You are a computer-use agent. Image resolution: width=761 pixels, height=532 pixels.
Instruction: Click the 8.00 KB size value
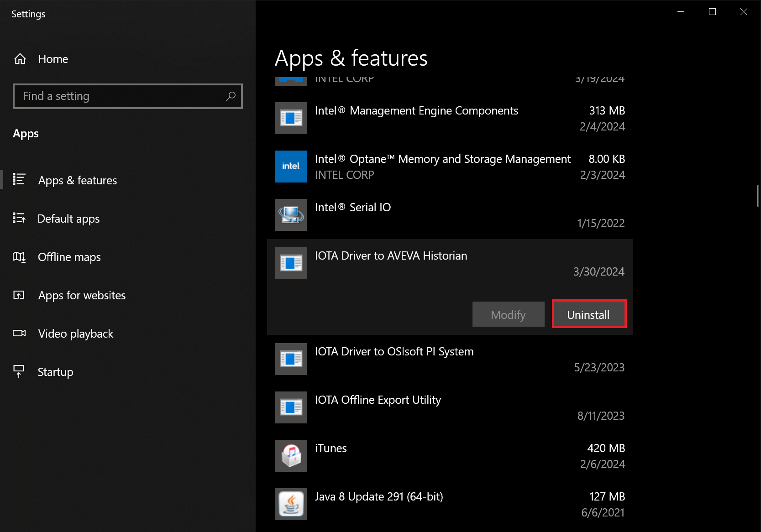click(x=607, y=159)
